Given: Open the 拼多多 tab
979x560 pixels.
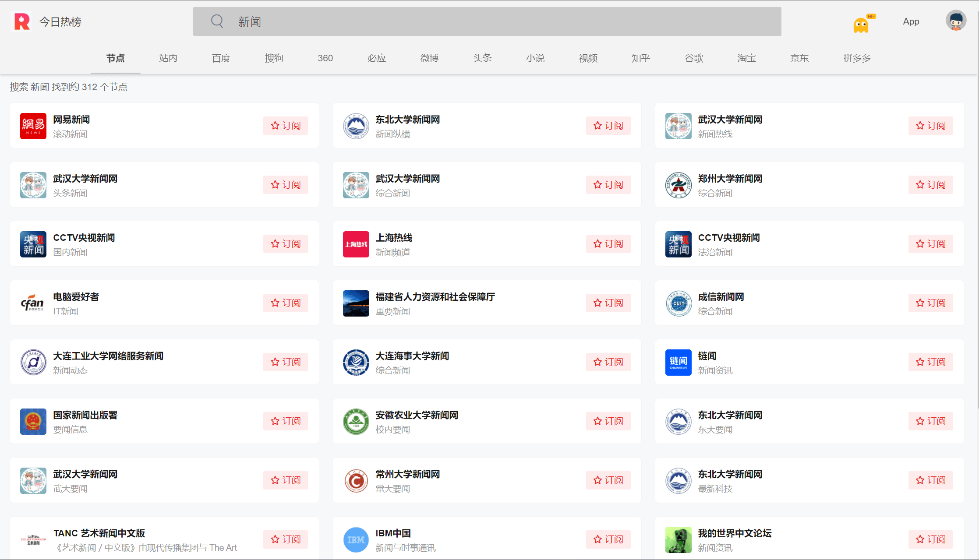Looking at the screenshot, I should point(857,58).
